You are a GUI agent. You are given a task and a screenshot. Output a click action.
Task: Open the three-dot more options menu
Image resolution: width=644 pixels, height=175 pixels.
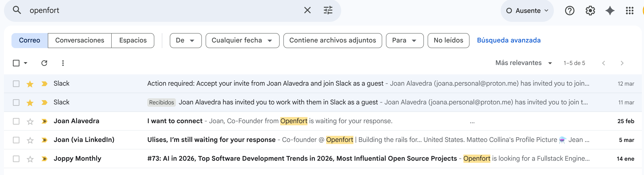(63, 63)
